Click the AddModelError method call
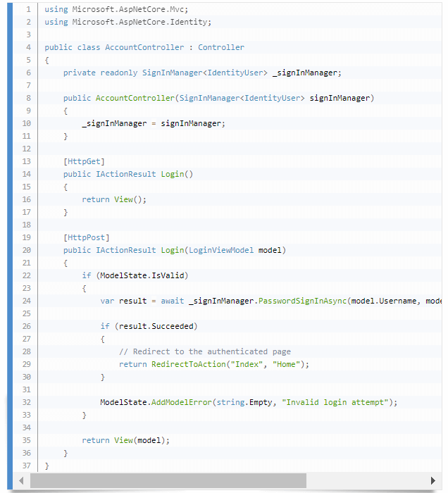 [182, 402]
